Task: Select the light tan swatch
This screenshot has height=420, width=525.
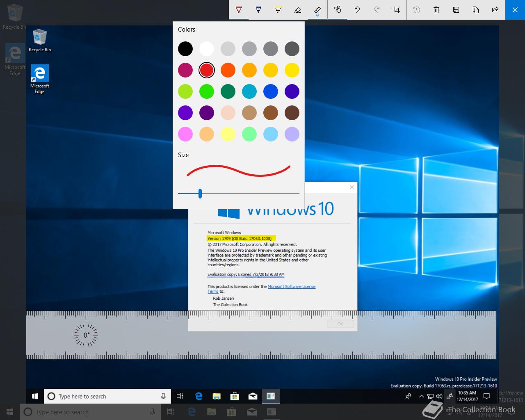Action: click(249, 113)
